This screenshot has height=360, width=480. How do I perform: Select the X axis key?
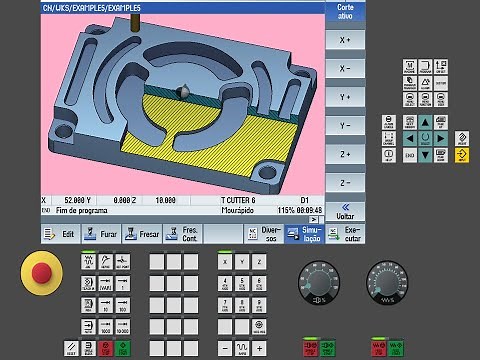225,262
